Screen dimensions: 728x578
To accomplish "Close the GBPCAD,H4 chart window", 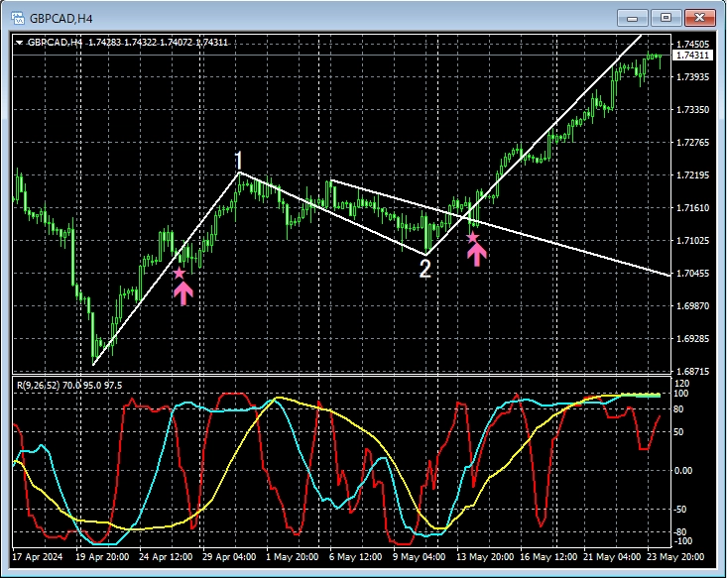I will [x=698, y=18].
